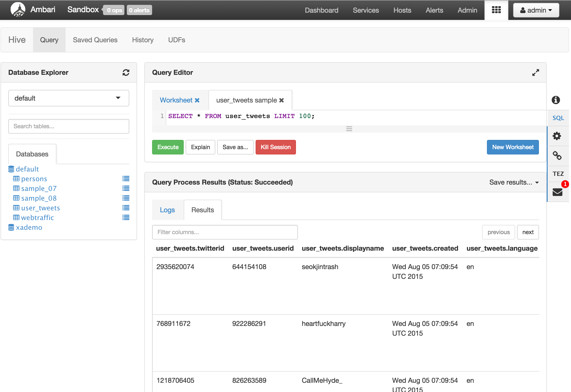Viewport: 571px width, 392px height.
Task: Expand Query Editor to fullscreen
Action: pyautogui.click(x=535, y=72)
